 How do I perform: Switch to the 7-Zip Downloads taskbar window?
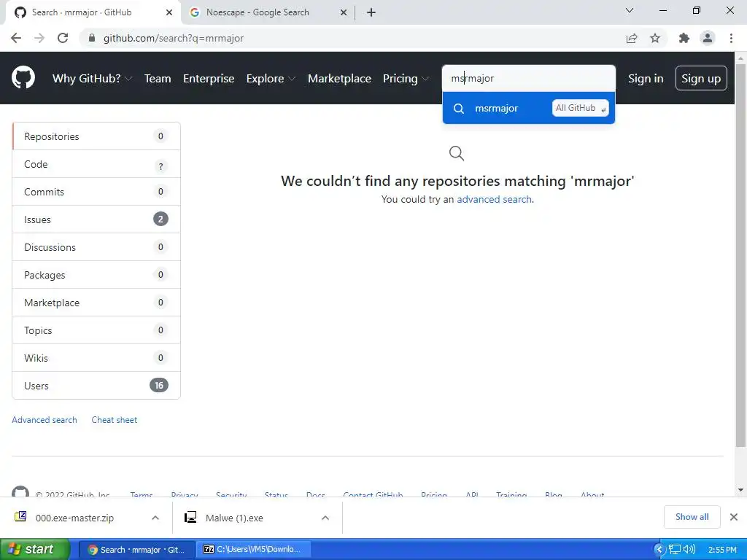(253, 549)
